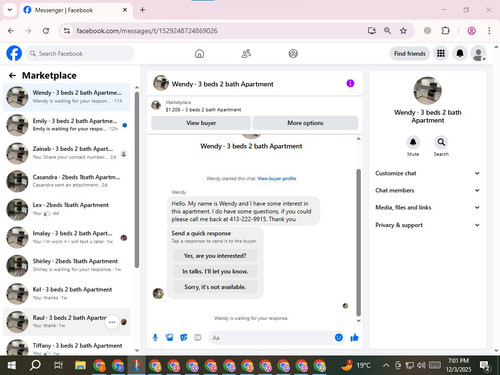Open the Tiffany 3 beds 2 bath conversation

click(67, 347)
